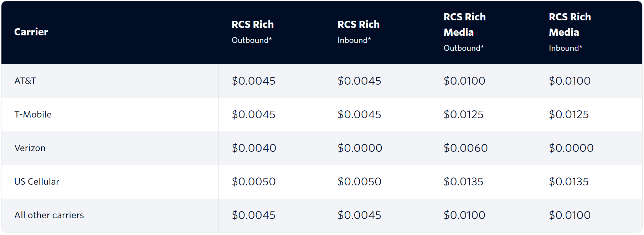644x235 pixels.
Task: Click Verizon's $0.0040 RCS Rich Outbound price
Action: tap(254, 148)
